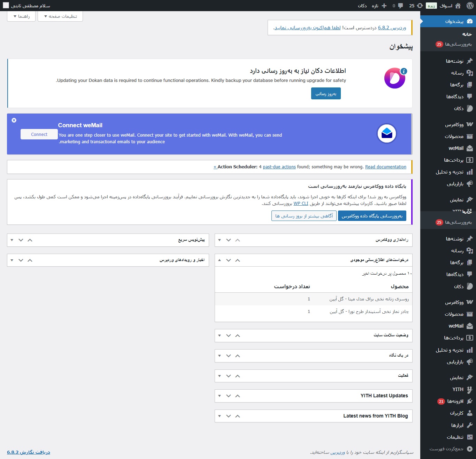The height and width of the screenshot is (459, 476).
Task: Open the پرداخت‌ها (Payments) section
Action: pos(456,160)
